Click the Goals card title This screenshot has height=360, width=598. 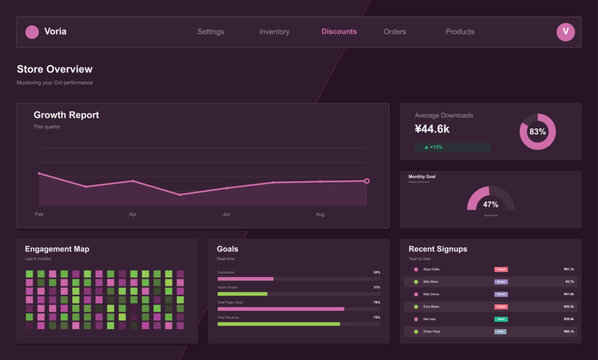pos(227,249)
